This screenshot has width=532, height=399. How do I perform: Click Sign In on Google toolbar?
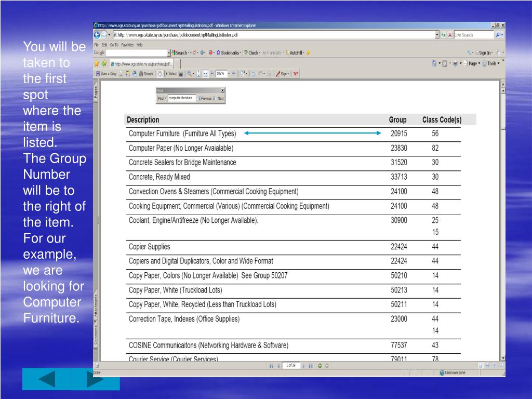coord(484,52)
